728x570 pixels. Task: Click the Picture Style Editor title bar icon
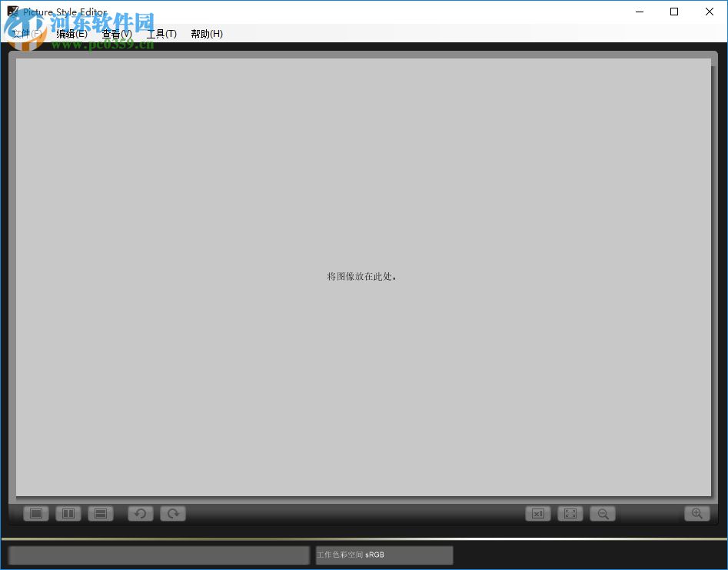click(12, 11)
